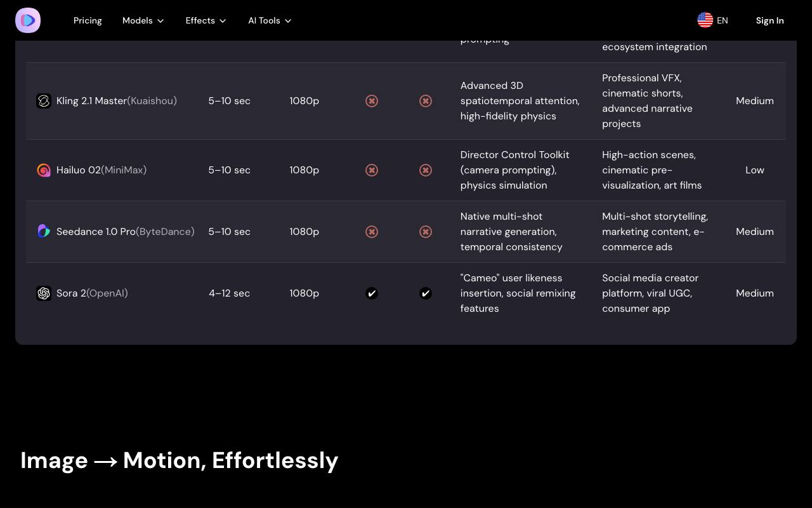Click Kling row cross icon beside 1080p
This screenshot has width=812, height=508.
372,101
